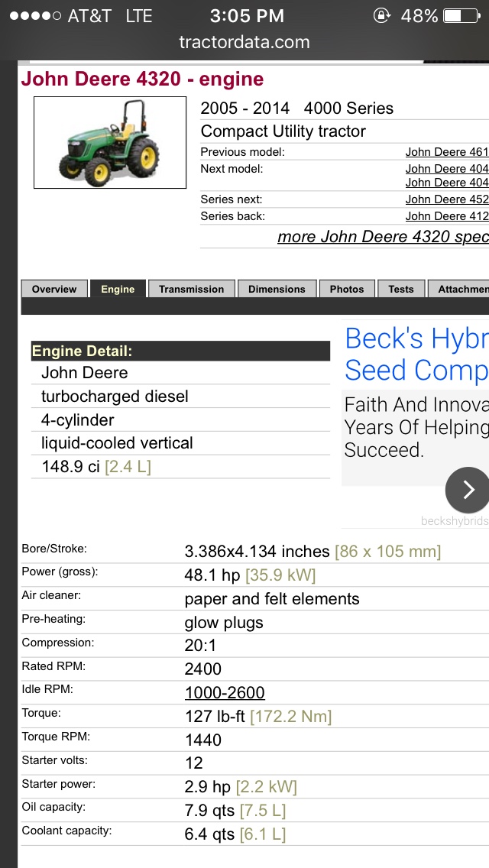Viewport: 489px width, 868px height.
Task: Tap the 127 lb-ft torque value
Action: coord(258,717)
